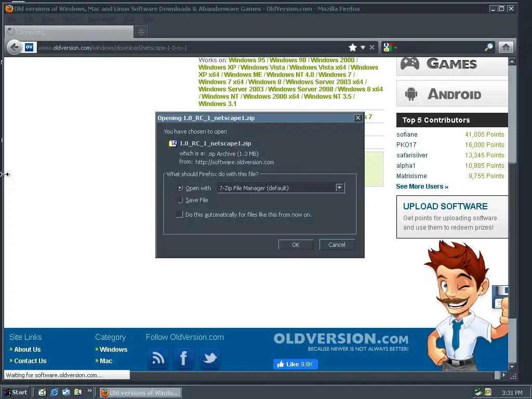Click the vertical scrollbar thumb
Viewport: 532px width, 399px height.
click(x=512, y=240)
